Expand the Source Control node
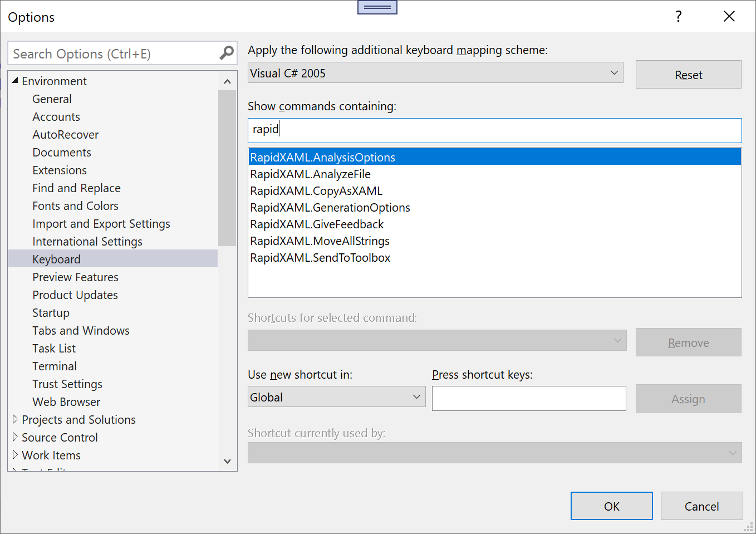Viewport: 756px width, 534px height. (15, 437)
